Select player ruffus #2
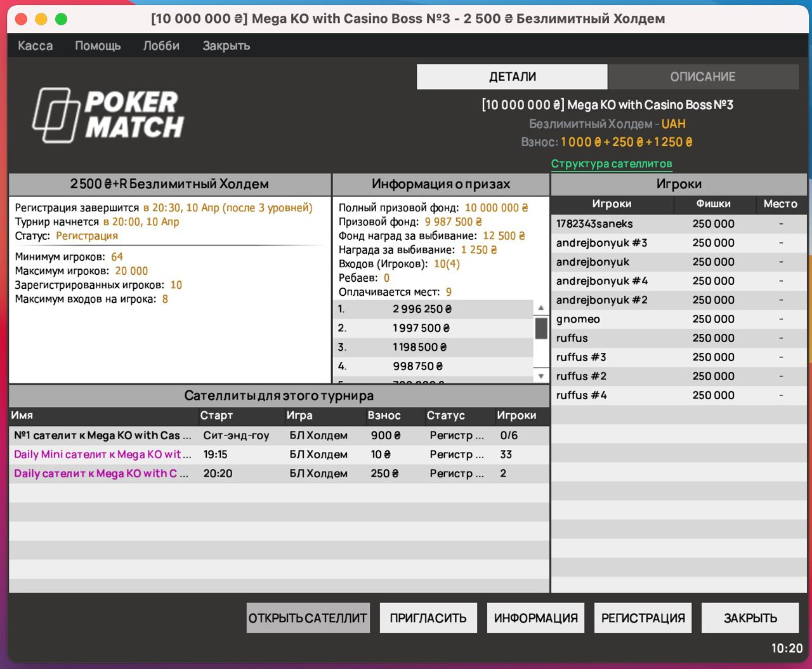812x669 pixels. coord(679,376)
